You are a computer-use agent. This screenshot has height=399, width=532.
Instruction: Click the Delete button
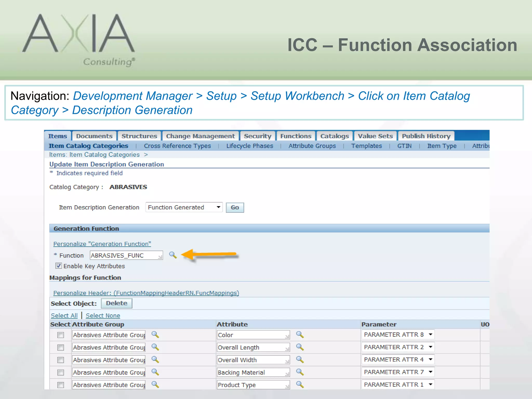point(117,303)
